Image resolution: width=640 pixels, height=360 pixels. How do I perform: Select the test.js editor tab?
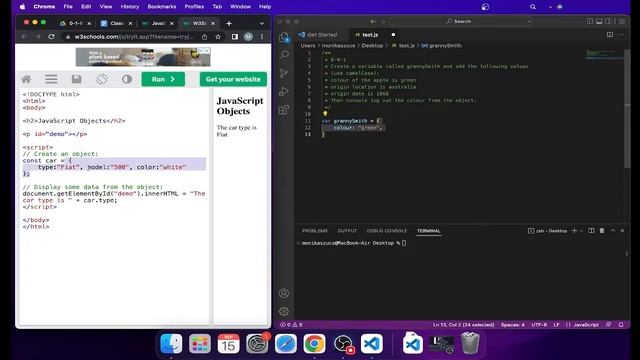370,35
